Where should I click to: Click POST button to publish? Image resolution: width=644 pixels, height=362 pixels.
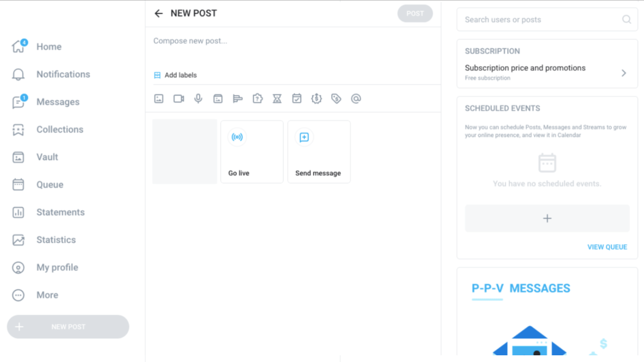[x=415, y=13]
